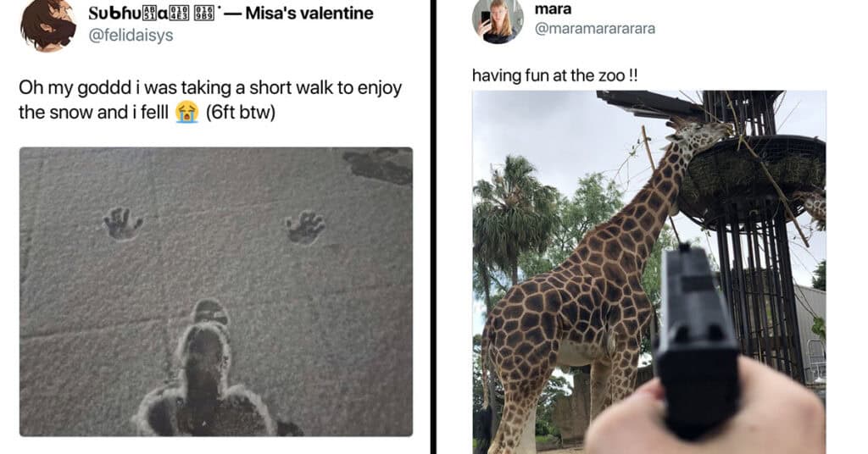
Task: Click the felidaisys profile avatar
Action: point(47,24)
